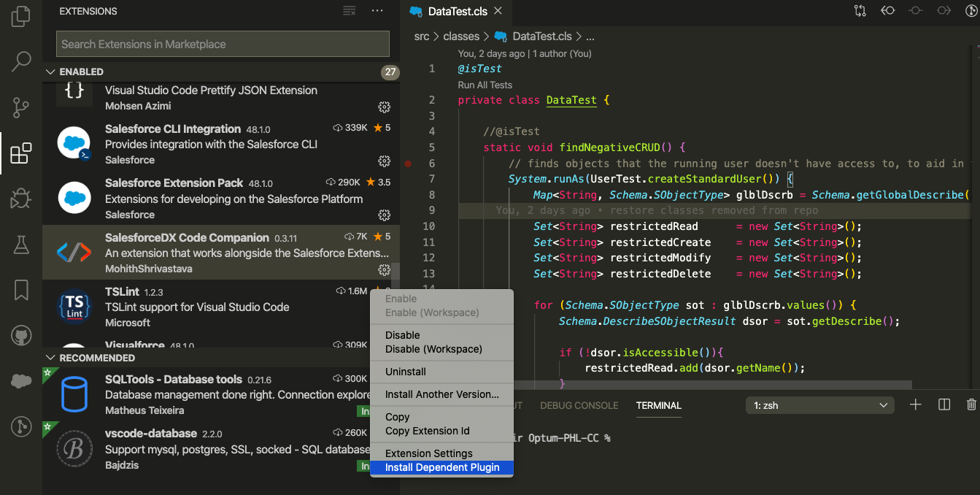The width and height of the screenshot is (980, 495).
Task: Select Copy in context menu
Action: point(398,417)
